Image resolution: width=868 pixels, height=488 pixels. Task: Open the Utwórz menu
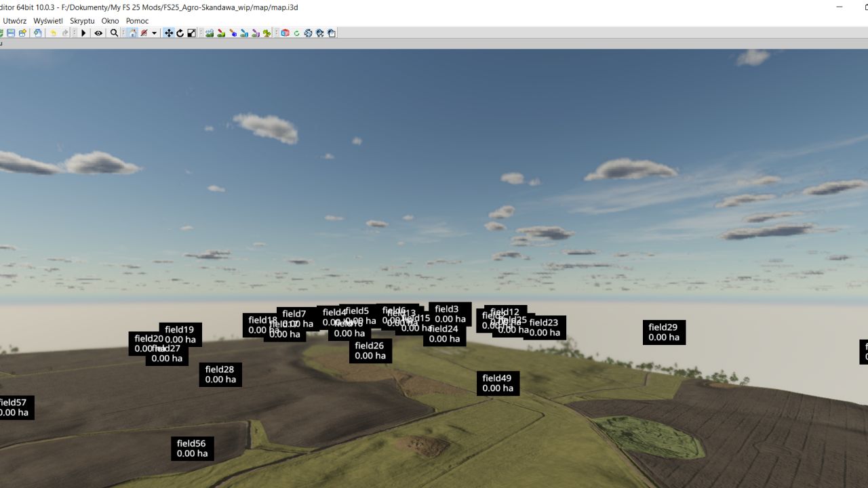click(x=14, y=21)
